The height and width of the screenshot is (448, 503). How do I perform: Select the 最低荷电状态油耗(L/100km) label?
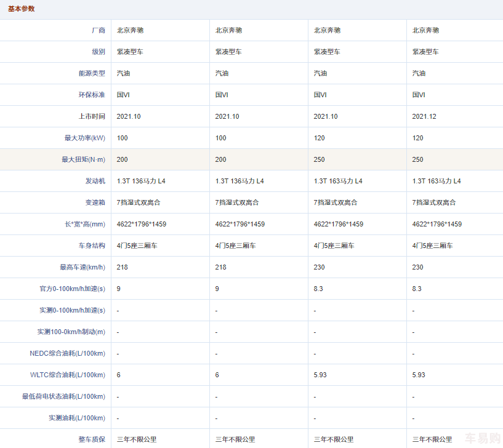pos(63,396)
